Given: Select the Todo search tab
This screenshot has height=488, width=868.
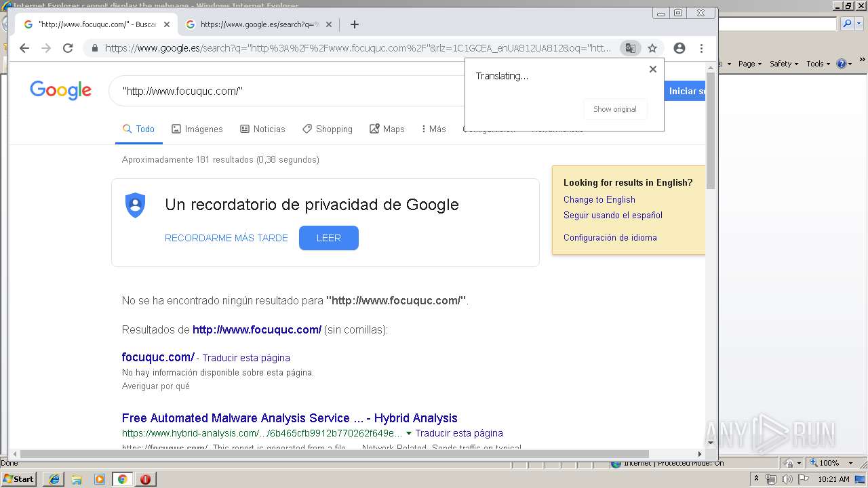Looking at the screenshot, I should click(x=138, y=129).
